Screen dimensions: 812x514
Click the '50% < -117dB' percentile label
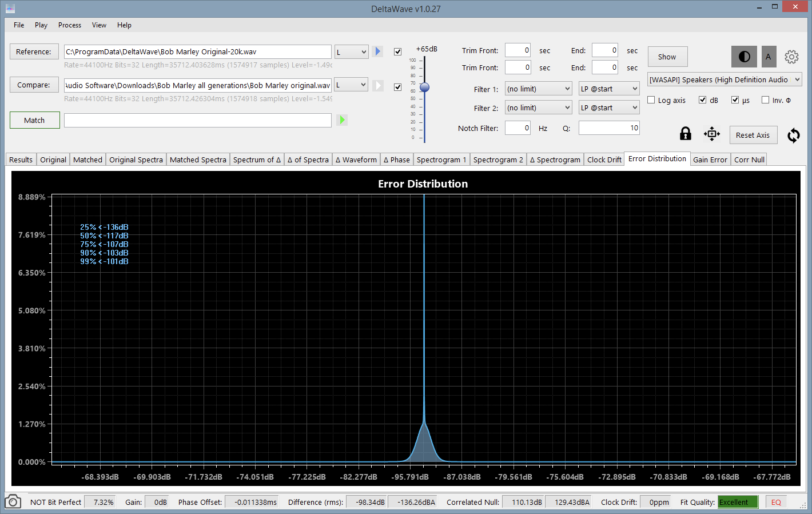click(104, 236)
